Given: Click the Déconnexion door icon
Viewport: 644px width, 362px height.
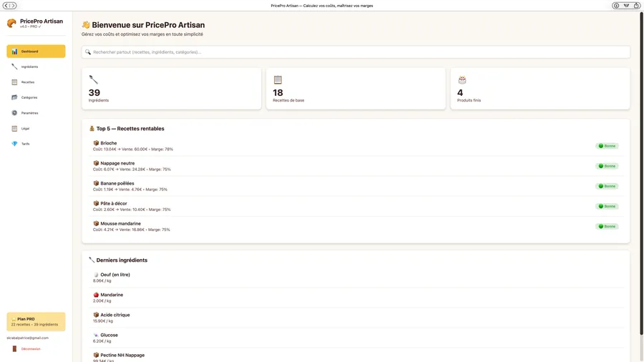Looking at the screenshot, I should (x=14, y=349).
